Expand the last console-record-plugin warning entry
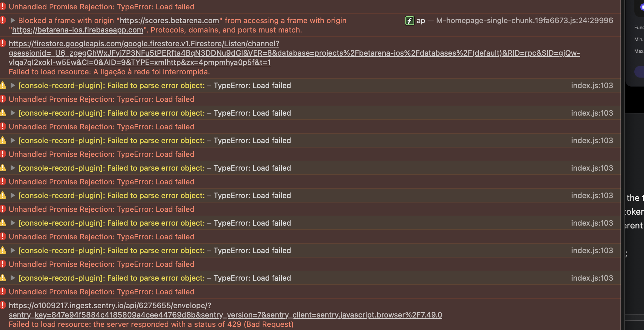The width and height of the screenshot is (644, 330). click(x=12, y=277)
